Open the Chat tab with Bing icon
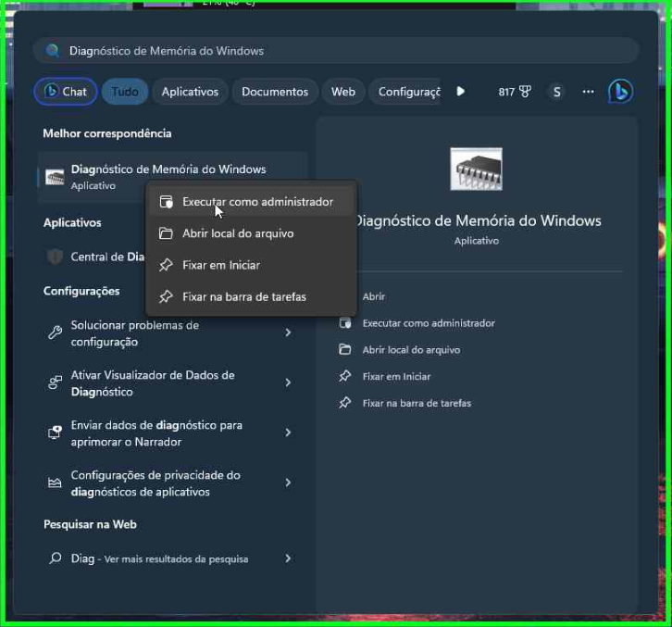The width and height of the screenshot is (672, 627). pos(66,92)
